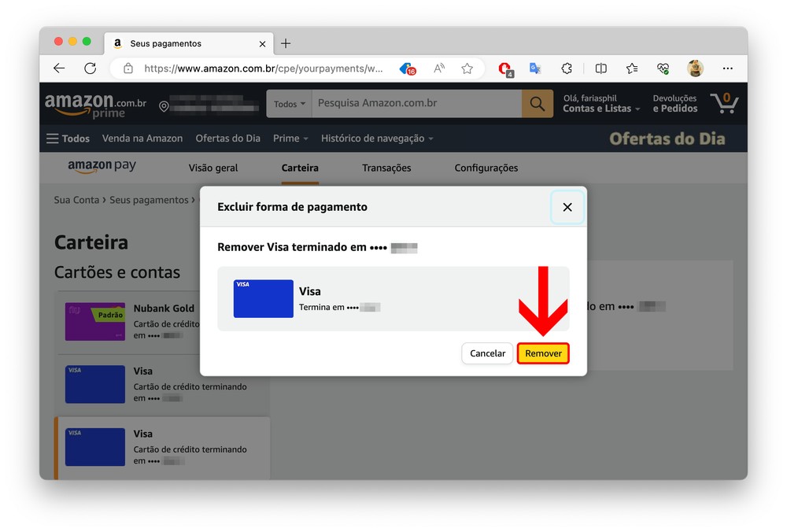Open Browser essentials heart icon
The width and height of the screenshot is (787, 532).
pyautogui.click(x=663, y=68)
